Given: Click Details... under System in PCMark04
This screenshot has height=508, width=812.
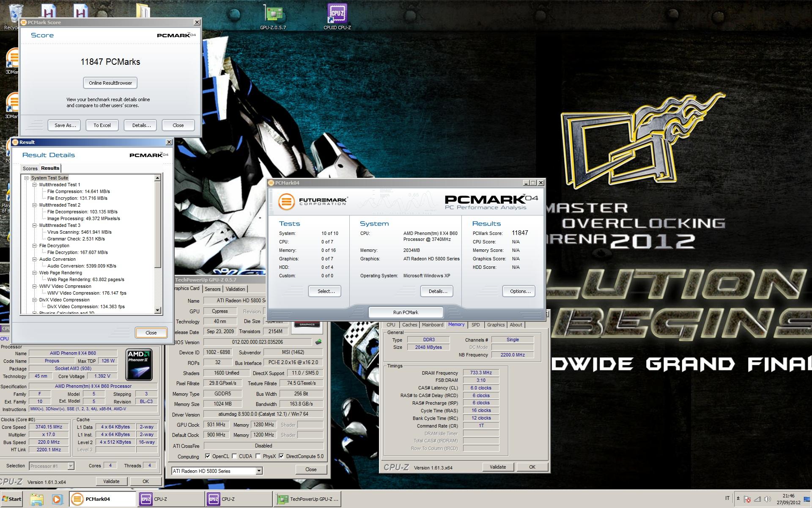Looking at the screenshot, I should point(438,291).
